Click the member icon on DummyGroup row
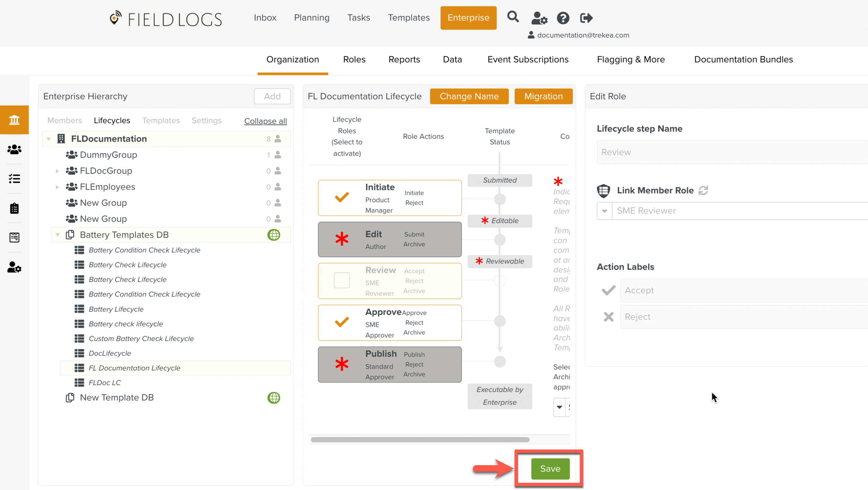Viewport: 868px width, 490px height. pyautogui.click(x=278, y=155)
